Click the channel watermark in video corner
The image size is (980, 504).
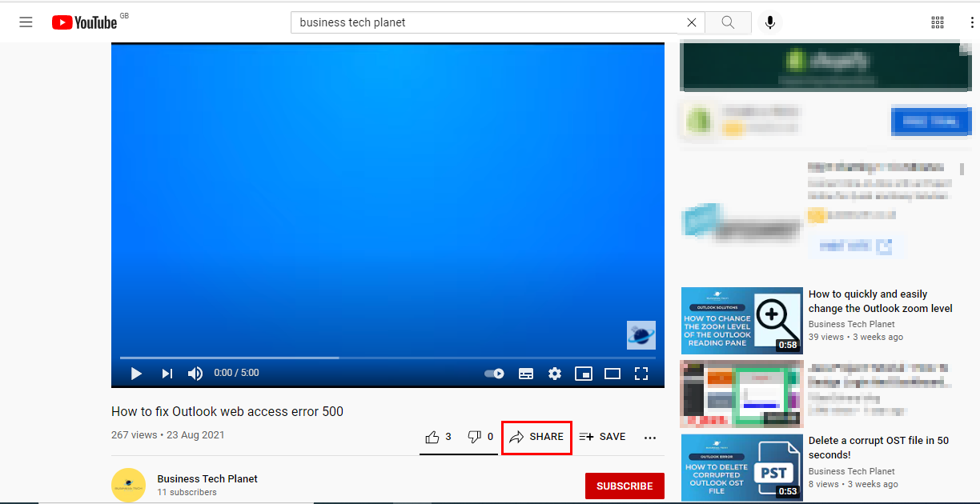pyautogui.click(x=641, y=335)
